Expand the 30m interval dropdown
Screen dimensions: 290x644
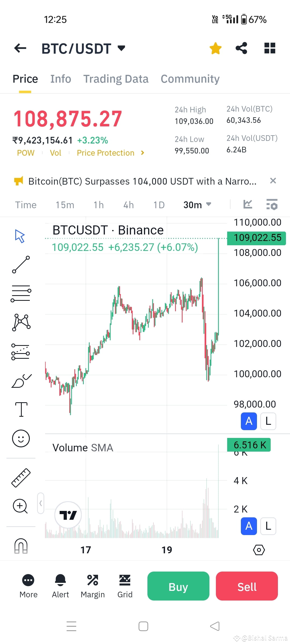tap(197, 205)
